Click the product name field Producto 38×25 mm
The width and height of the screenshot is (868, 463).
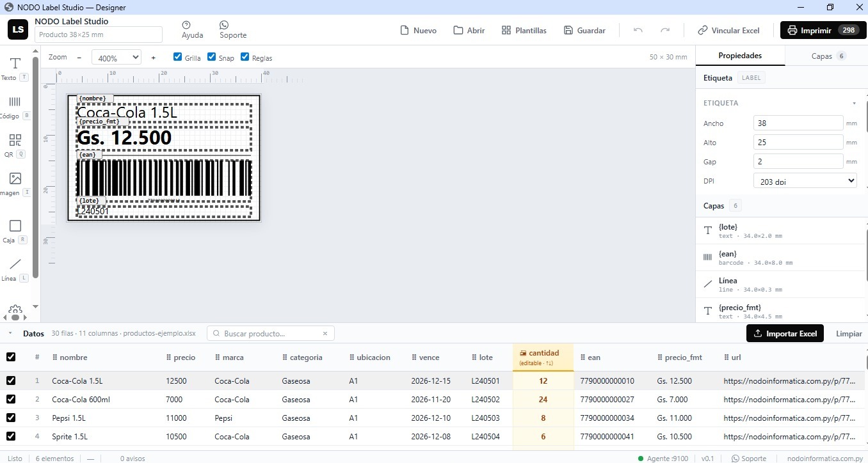point(98,35)
